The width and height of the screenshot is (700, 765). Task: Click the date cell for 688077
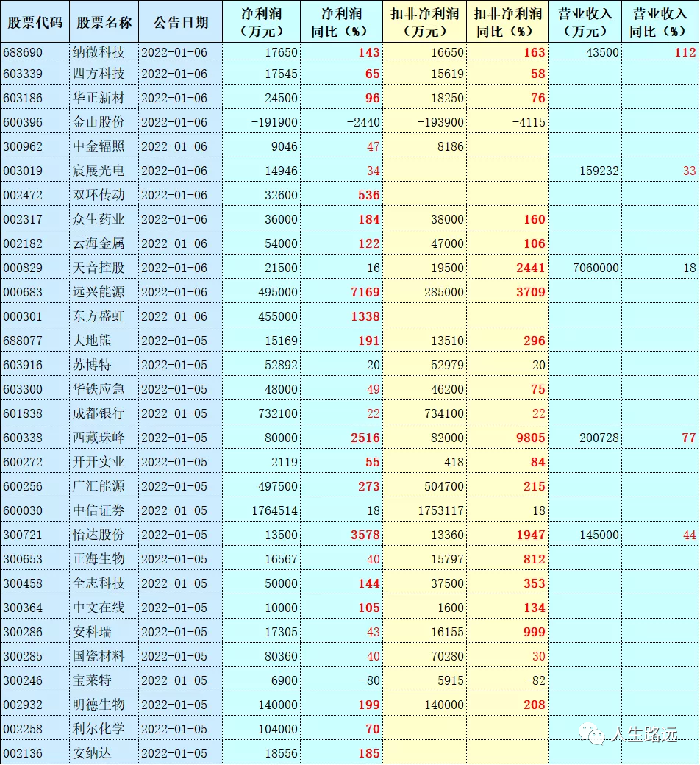(180, 341)
